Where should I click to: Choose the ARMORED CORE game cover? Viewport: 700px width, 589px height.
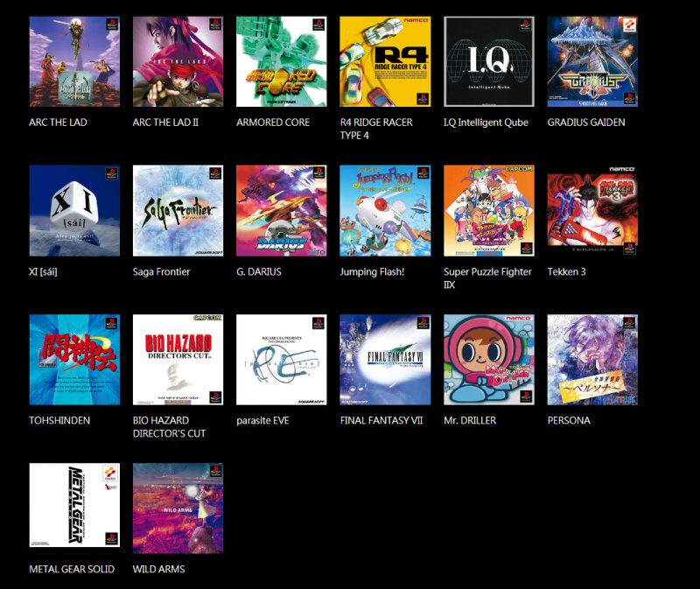(282, 61)
